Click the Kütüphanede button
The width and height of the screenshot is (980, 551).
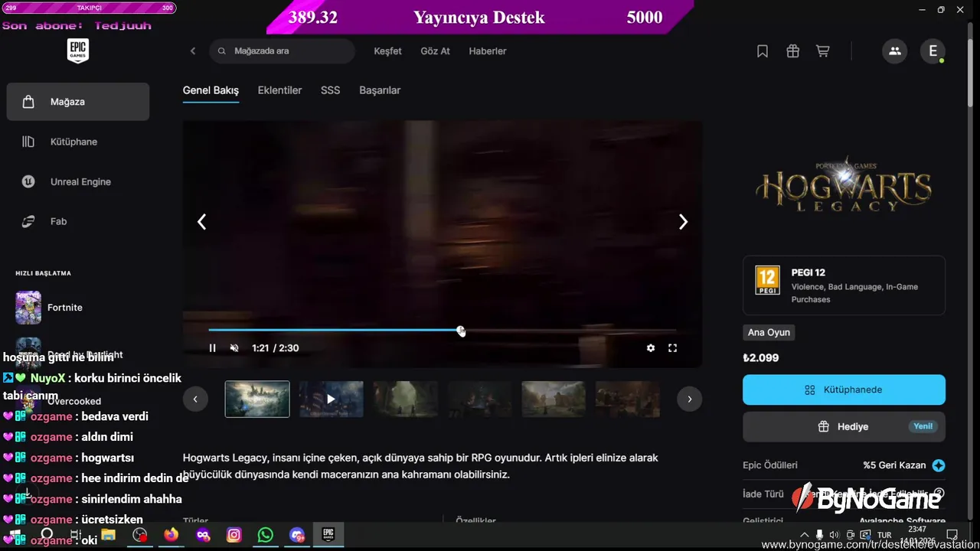coord(844,390)
